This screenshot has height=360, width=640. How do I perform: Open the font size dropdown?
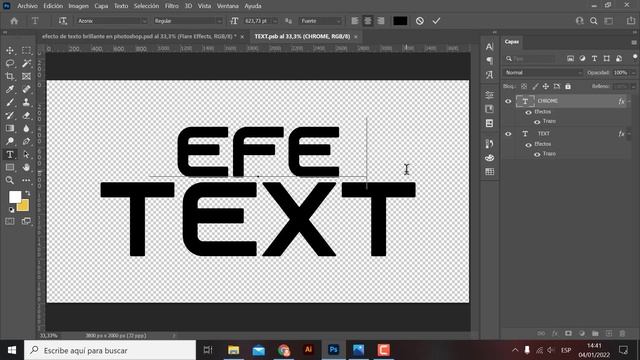pyautogui.click(x=275, y=21)
